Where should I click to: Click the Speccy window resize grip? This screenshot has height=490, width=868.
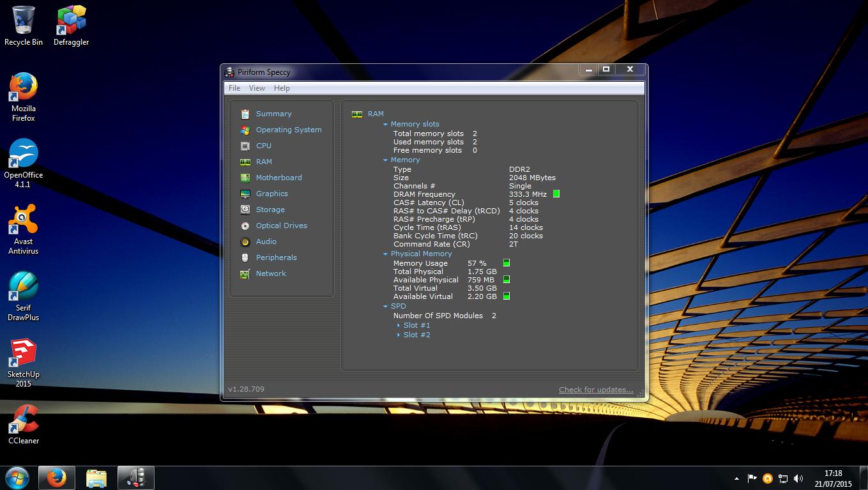click(x=640, y=394)
